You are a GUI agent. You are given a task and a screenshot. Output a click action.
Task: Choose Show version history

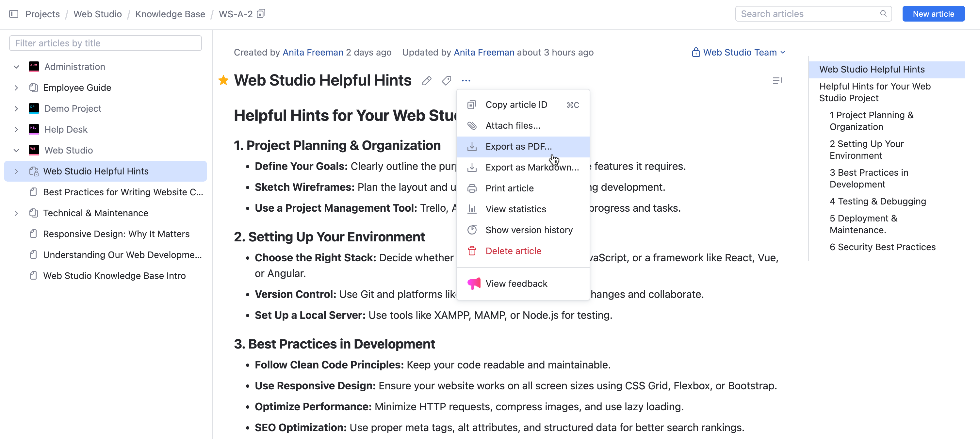(529, 230)
